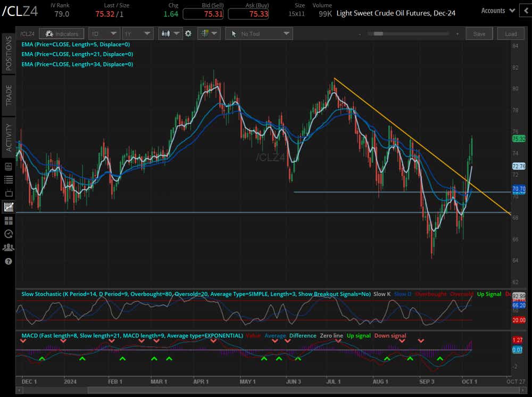Open the help question mark icon
Screen dimensions: 532x397
pos(9,261)
